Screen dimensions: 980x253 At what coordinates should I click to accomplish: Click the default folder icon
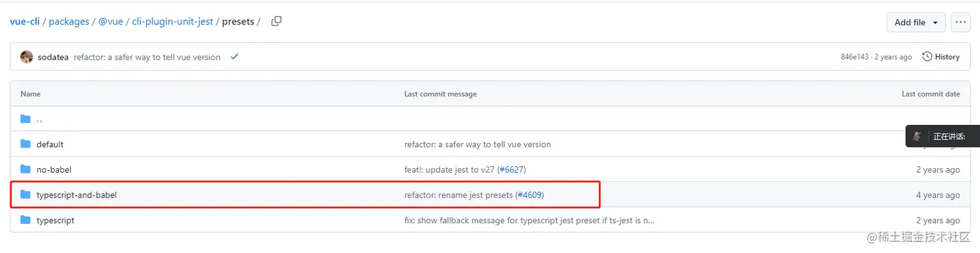pos(25,144)
